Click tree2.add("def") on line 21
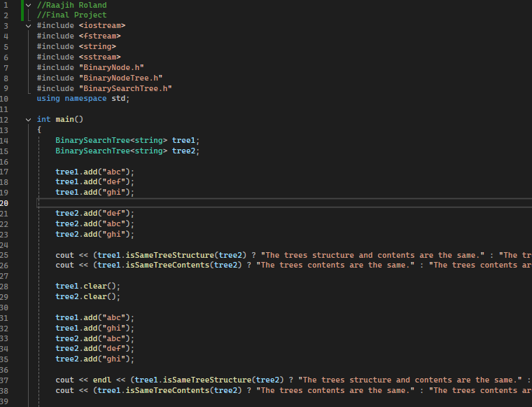The height and width of the screenshot is (407, 532). tap(95, 213)
